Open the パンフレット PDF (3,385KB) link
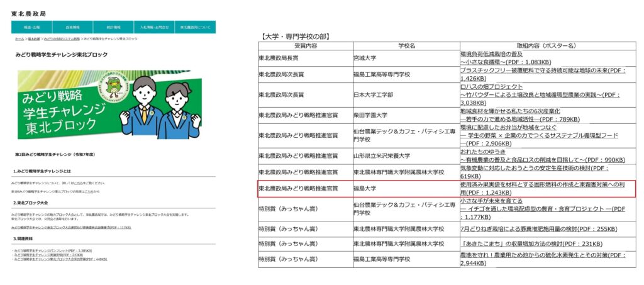644x285 pixels. (54, 250)
